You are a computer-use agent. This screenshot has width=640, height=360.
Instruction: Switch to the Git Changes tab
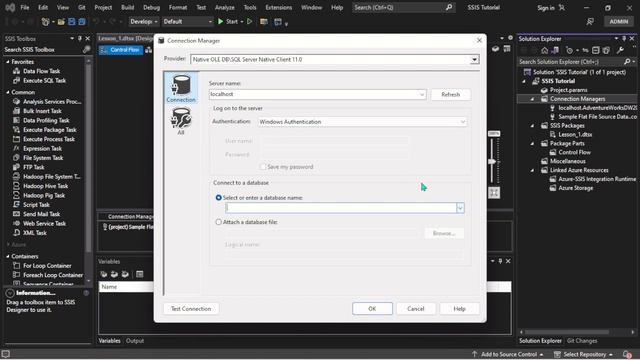582,341
